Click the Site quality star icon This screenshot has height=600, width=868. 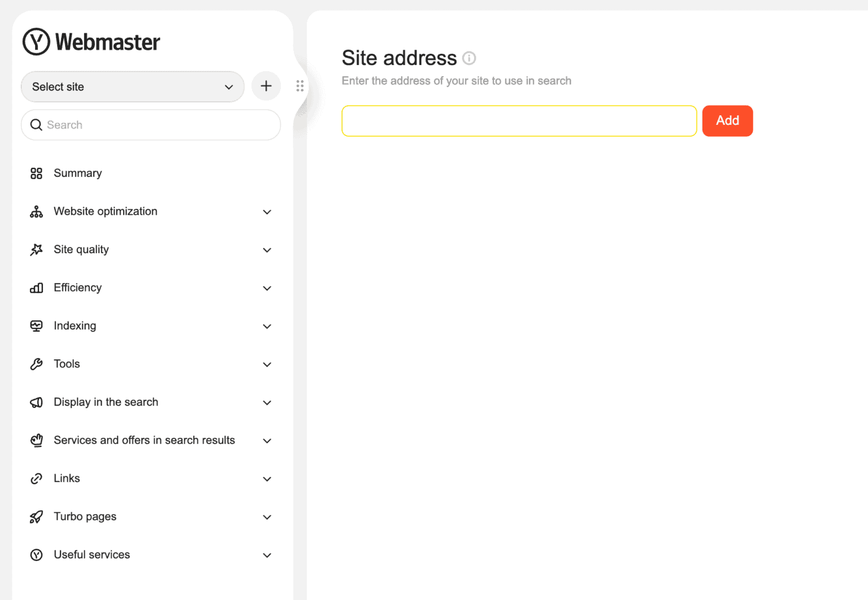tap(36, 250)
